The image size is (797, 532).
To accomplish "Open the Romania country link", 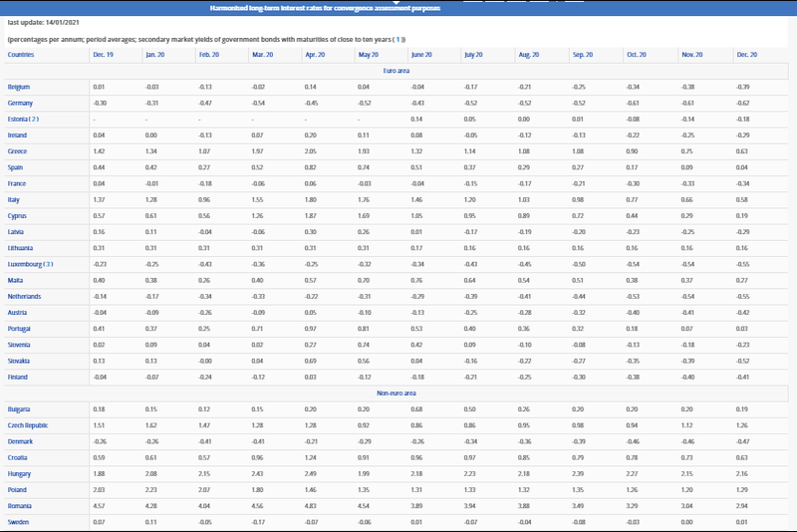I will [x=21, y=505].
